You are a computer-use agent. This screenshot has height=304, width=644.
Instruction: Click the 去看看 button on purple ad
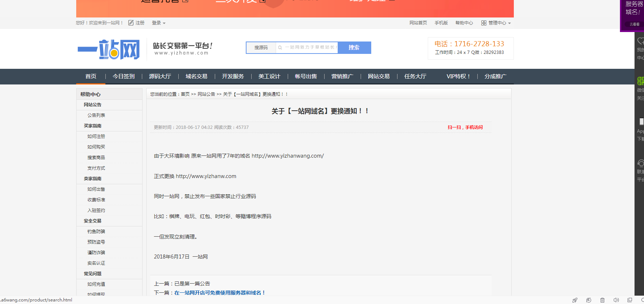(x=634, y=24)
